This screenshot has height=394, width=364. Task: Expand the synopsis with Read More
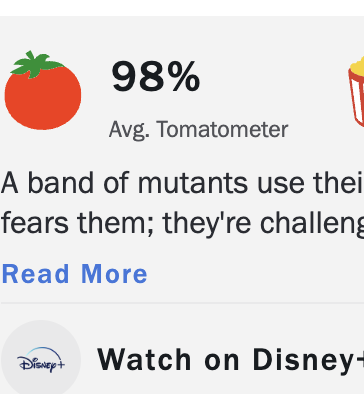coord(75,274)
